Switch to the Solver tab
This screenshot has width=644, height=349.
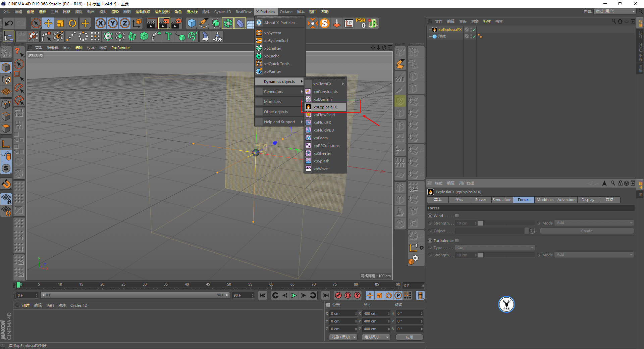coord(480,200)
